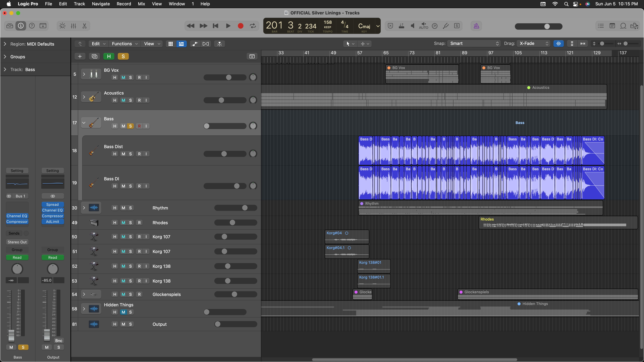Unmute the BG Vox track

pos(123,77)
